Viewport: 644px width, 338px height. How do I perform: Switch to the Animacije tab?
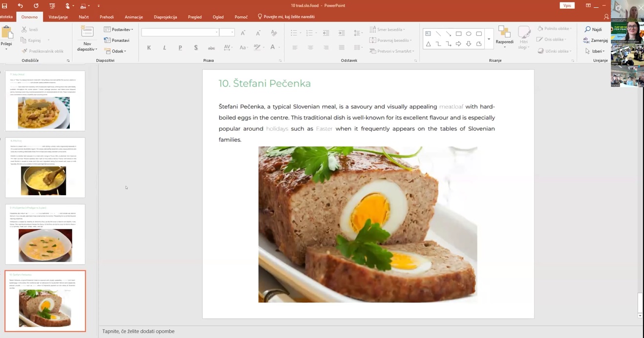133,17
